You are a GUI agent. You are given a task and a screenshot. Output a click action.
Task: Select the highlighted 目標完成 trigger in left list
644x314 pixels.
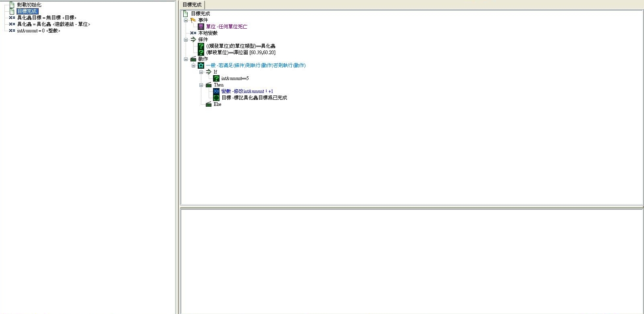(x=27, y=11)
